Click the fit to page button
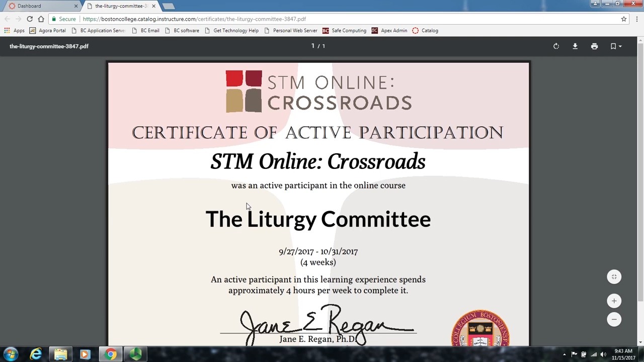Screen dimensions: 644x362 pos(614,277)
